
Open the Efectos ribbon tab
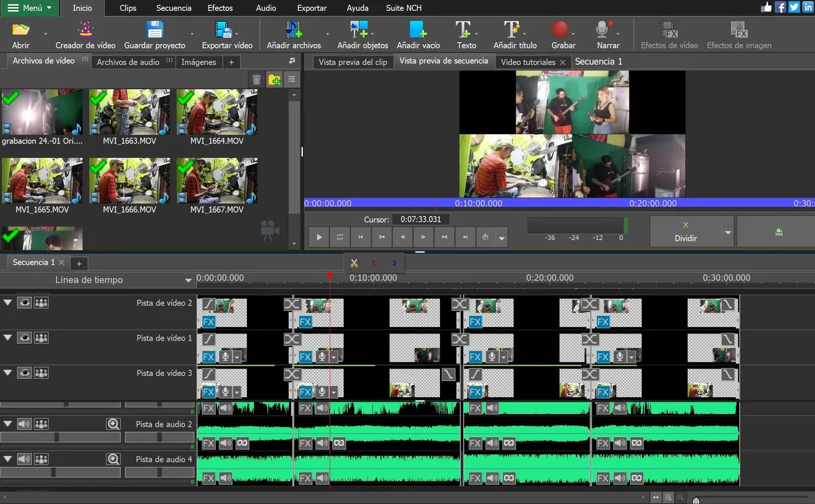pyautogui.click(x=220, y=8)
